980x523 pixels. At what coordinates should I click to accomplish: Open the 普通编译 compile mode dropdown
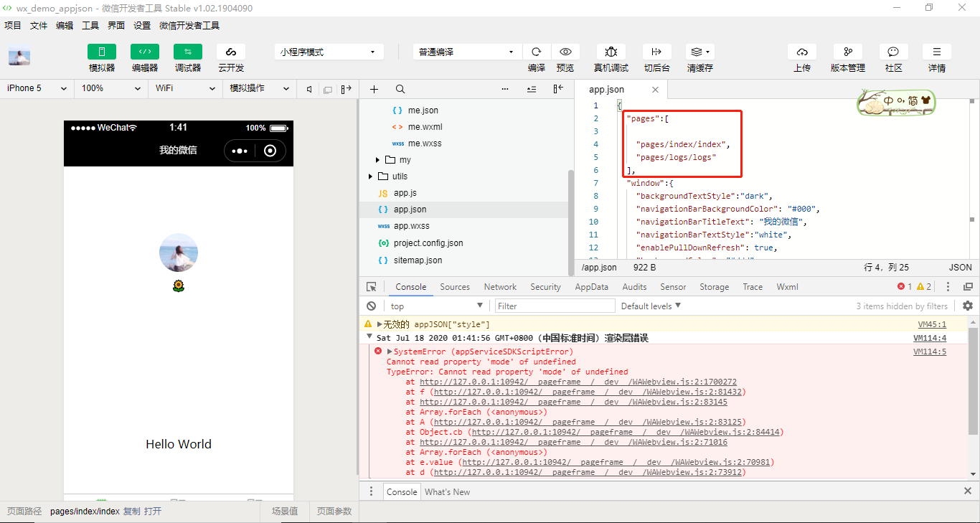(x=467, y=52)
